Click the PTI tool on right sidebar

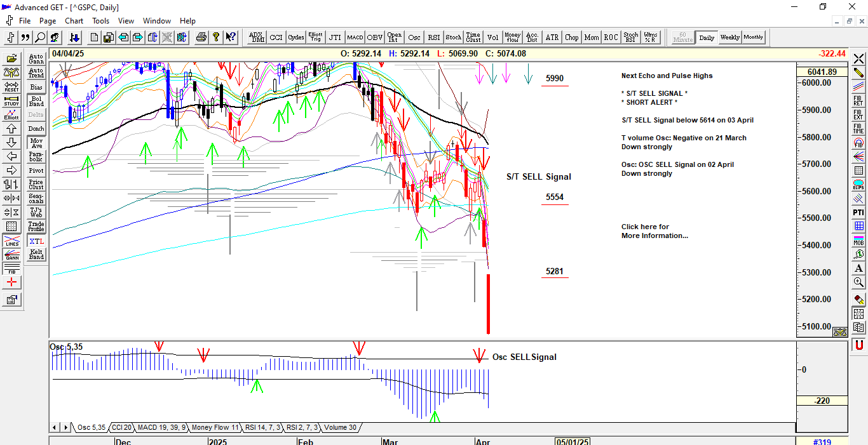[858, 212]
